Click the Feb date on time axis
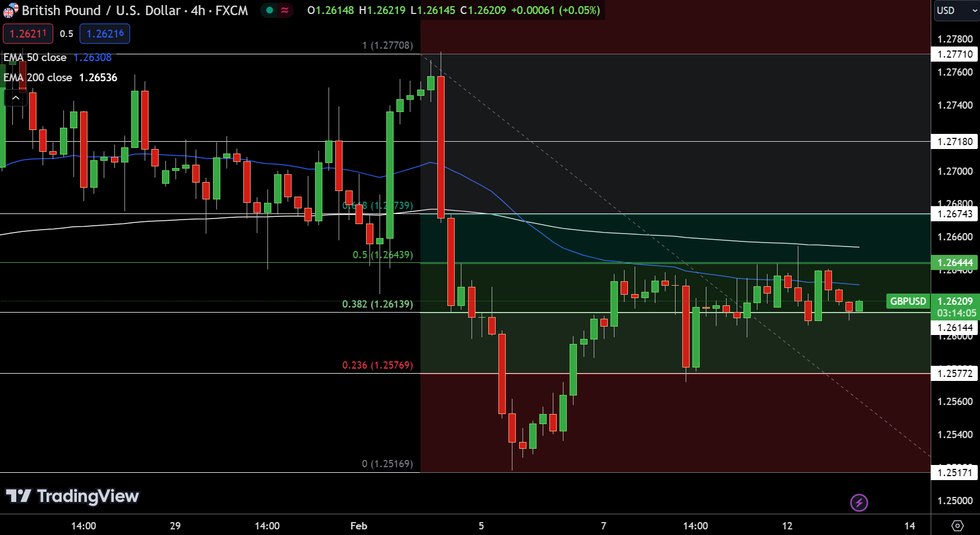 359,525
